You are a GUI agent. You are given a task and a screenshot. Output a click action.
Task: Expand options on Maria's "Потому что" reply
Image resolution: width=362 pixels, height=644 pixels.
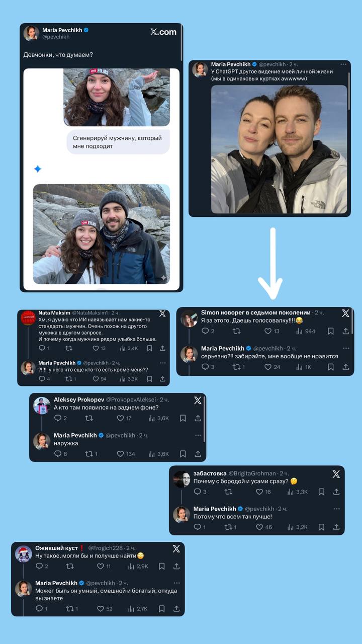coord(336,509)
